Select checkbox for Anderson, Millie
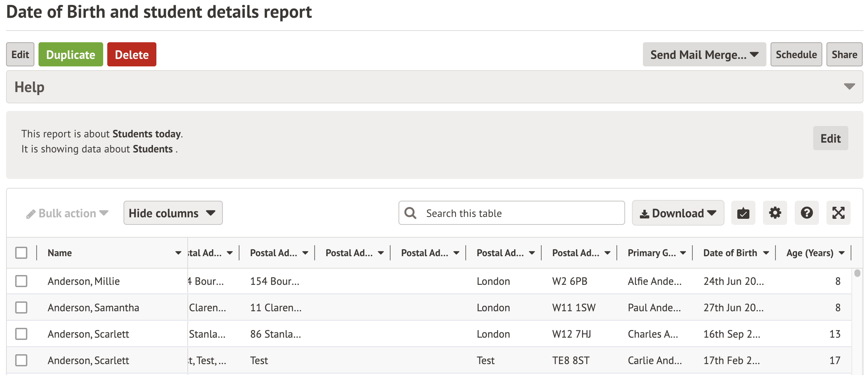Viewport: 868px width, 375px height. [x=21, y=281]
